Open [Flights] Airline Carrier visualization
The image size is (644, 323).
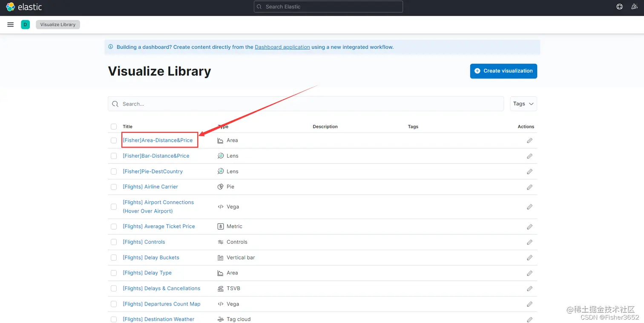pos(150,187)
